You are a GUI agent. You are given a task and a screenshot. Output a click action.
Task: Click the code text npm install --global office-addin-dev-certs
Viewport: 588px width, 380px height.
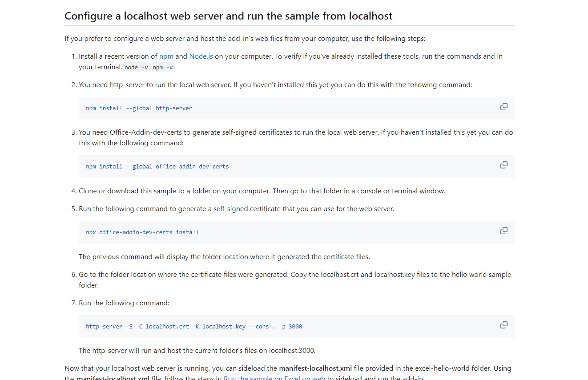157,167
